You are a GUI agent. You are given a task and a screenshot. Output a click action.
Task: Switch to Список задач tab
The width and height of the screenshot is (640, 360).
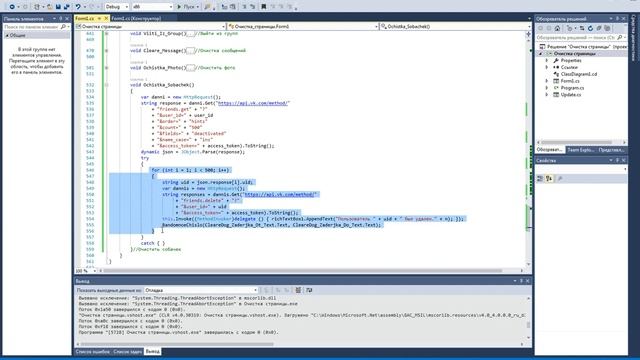pyautogui.click(x=127, y=351)
